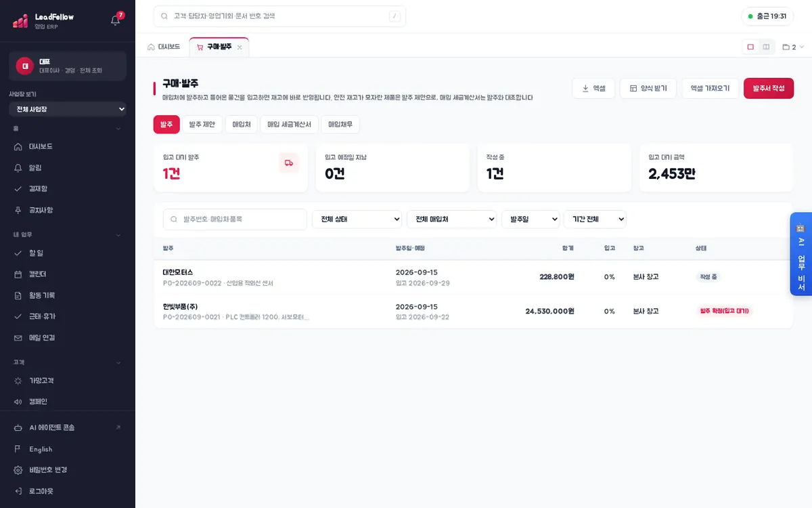Viewport: 812px width, 508px height.
Task: Switch to the 대시보드 tab in the tab bar
Action: (x=164, y=47)
